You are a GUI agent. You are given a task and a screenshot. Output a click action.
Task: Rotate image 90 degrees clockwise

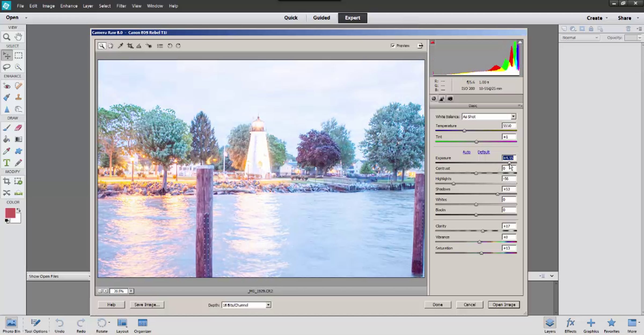178,46
